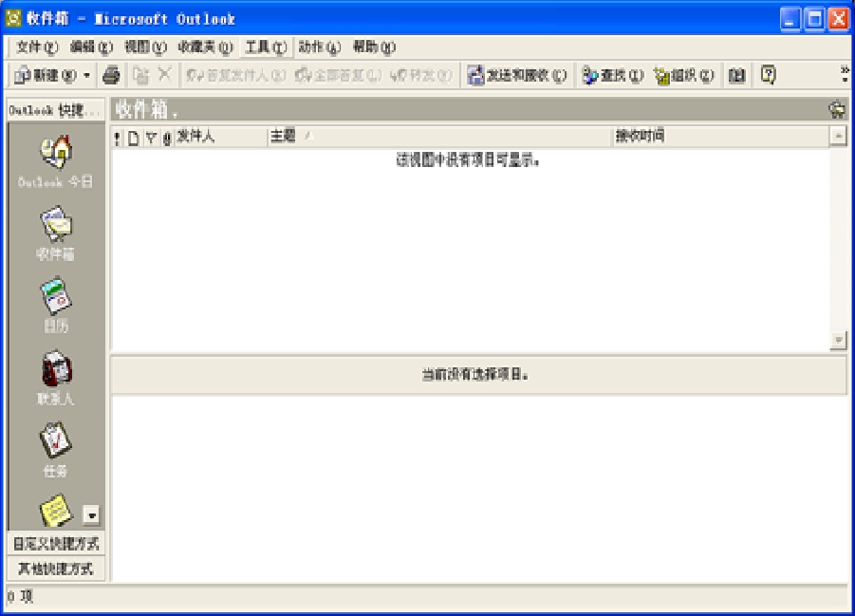Screen dimensions: 855x616
Task: Open the 动作 (Actions) menu
Action: [320, 47]
